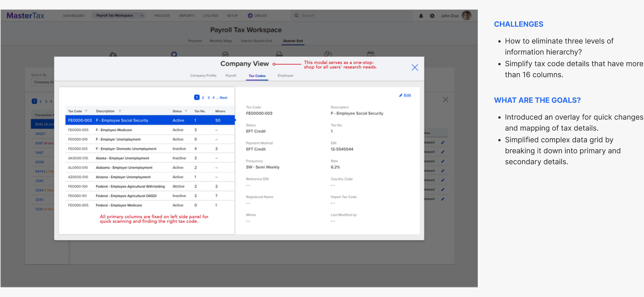
Task: Click the Description column filter icon
Action: coord(120,111)
